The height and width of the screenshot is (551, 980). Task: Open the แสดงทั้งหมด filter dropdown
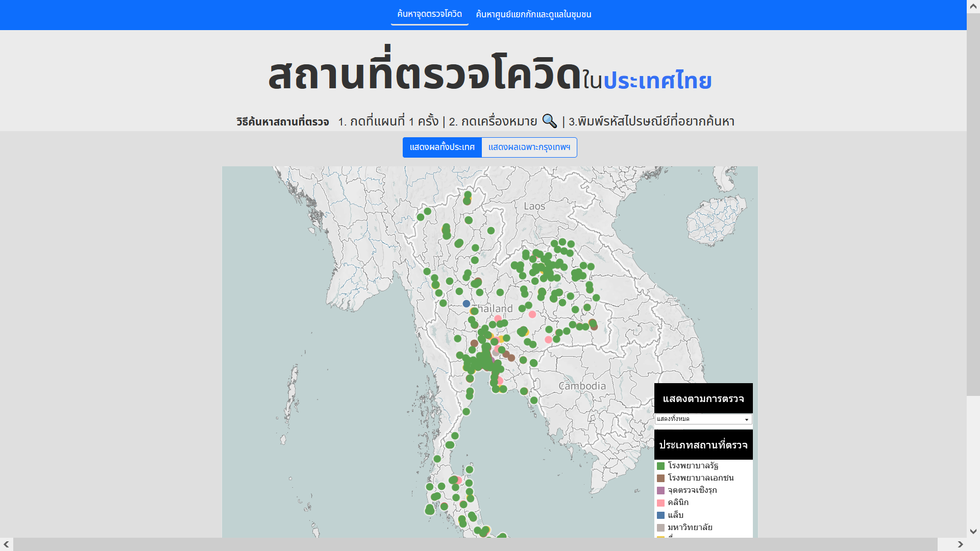[703, 419]
